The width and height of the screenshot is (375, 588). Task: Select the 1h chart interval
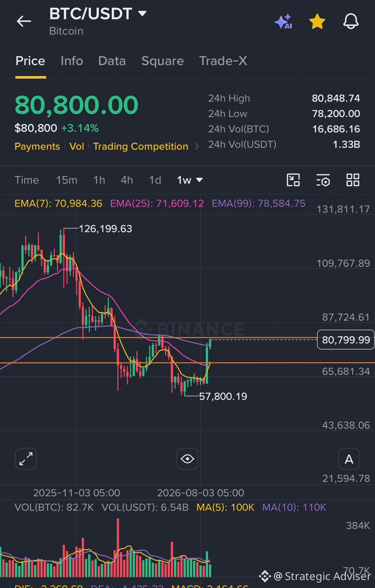(x=99, y=180)
